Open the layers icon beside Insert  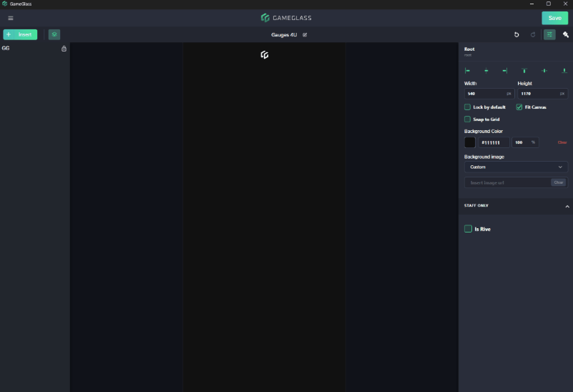54,35
